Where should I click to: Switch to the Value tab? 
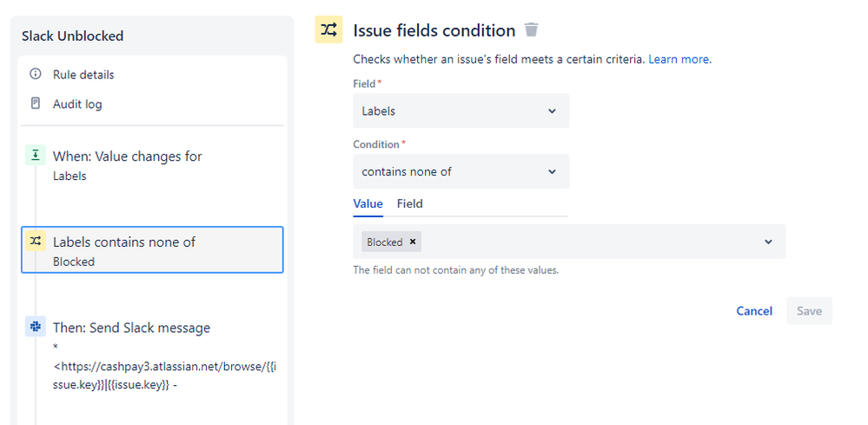tap(368, 203)
